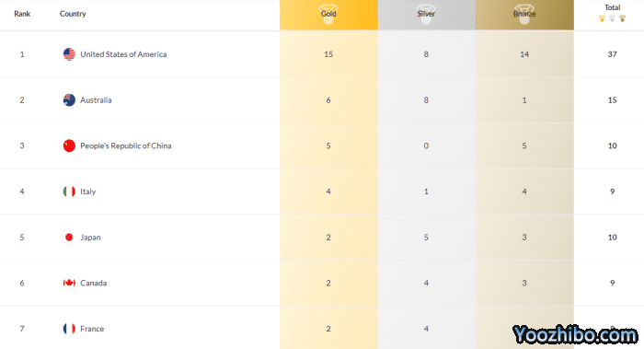The width and height of the screenshot is (644, 349).
Task: Sort by the Bronze column header
Action: pyautogui.click(x=524, y=15)
